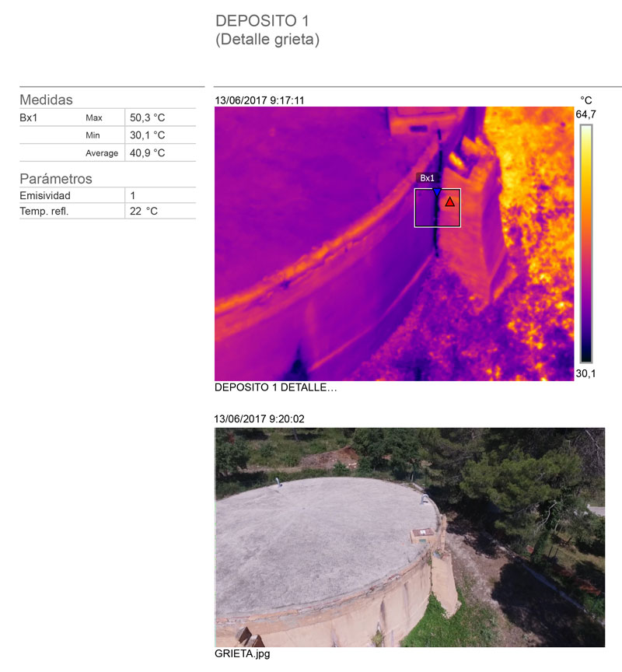The image size is (622, 672).
Task: Select the scale minimum value 30,1
Action: tap(585, 373)
